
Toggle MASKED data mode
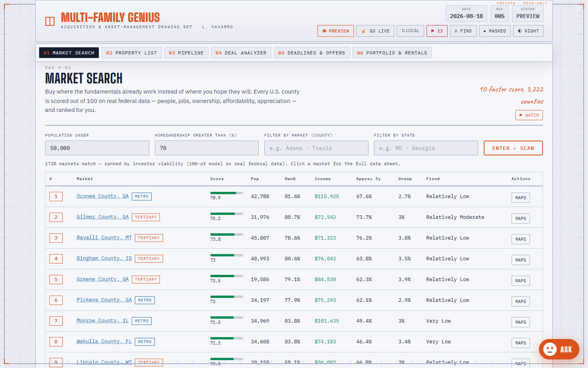(495, 31)
